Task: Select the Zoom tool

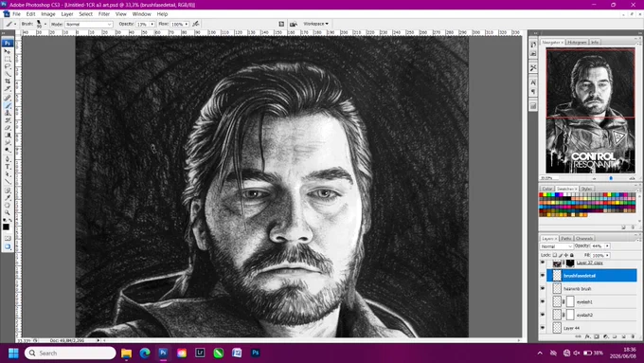Action: point(8,212)
